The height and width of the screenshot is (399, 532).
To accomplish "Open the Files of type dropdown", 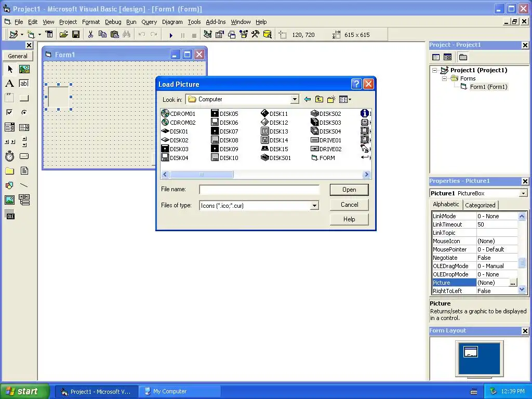I will [314, 206].
